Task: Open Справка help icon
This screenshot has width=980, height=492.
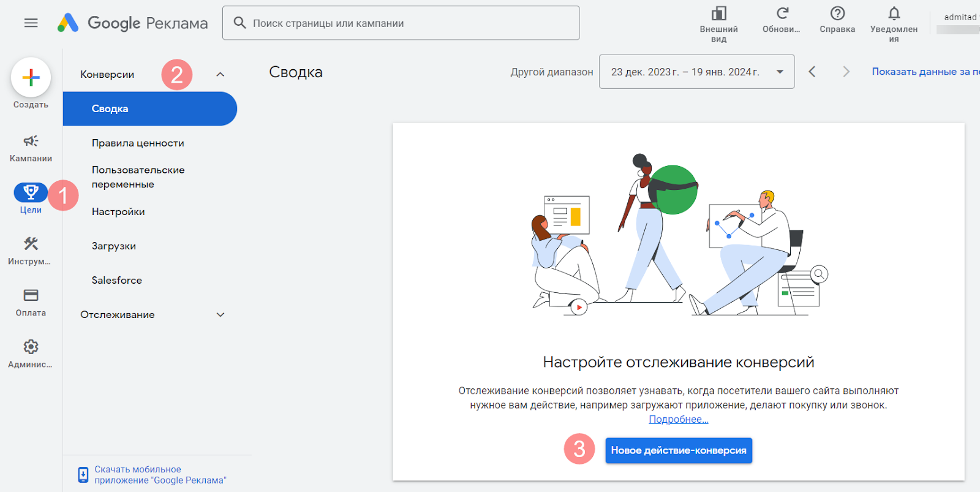Action: (x=837, y=14)
